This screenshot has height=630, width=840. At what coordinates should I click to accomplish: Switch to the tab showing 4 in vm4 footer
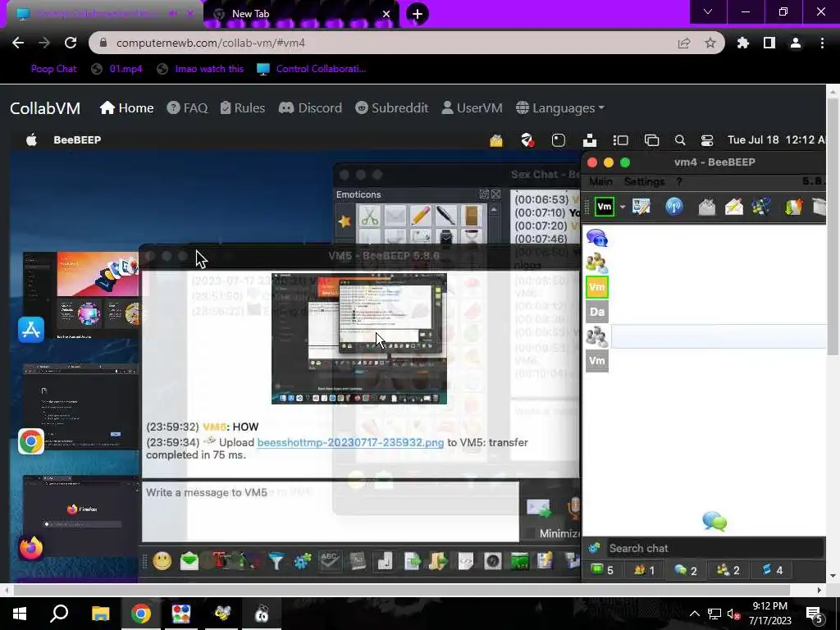click(772, 571)
